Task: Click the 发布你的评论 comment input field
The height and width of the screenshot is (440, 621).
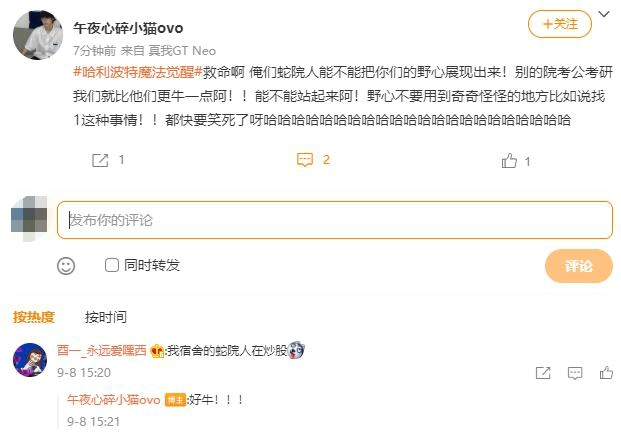Action: pyautogui.click(x=335, y=220)
